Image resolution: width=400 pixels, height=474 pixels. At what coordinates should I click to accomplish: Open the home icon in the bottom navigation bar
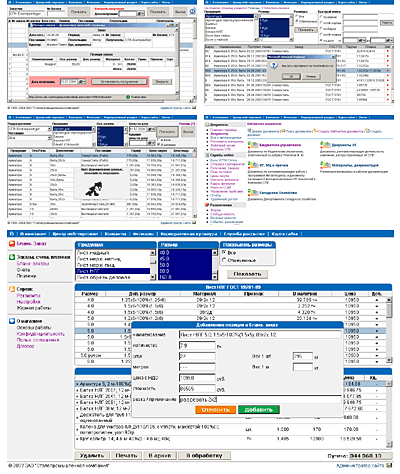[12, 234]
